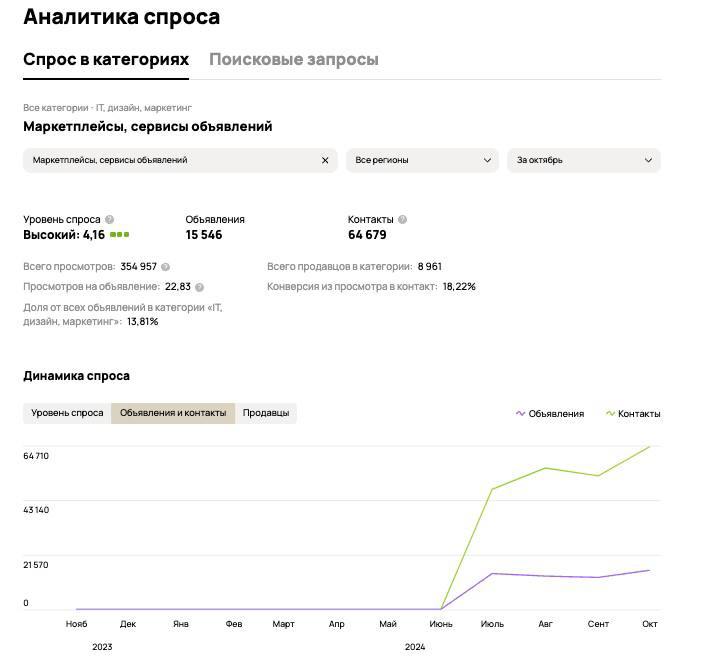
Task: Open Маркетплейсы, сервисы объявлений category selector
Action: [x=170, y=160]
